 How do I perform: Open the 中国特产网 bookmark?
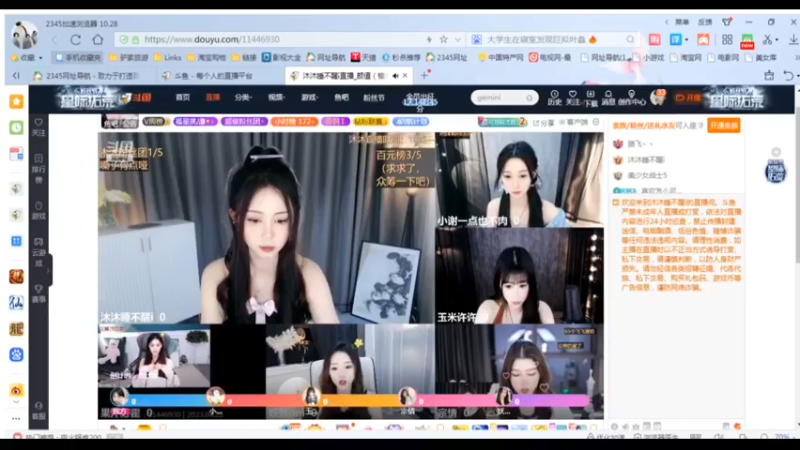(x=501, y=58)
